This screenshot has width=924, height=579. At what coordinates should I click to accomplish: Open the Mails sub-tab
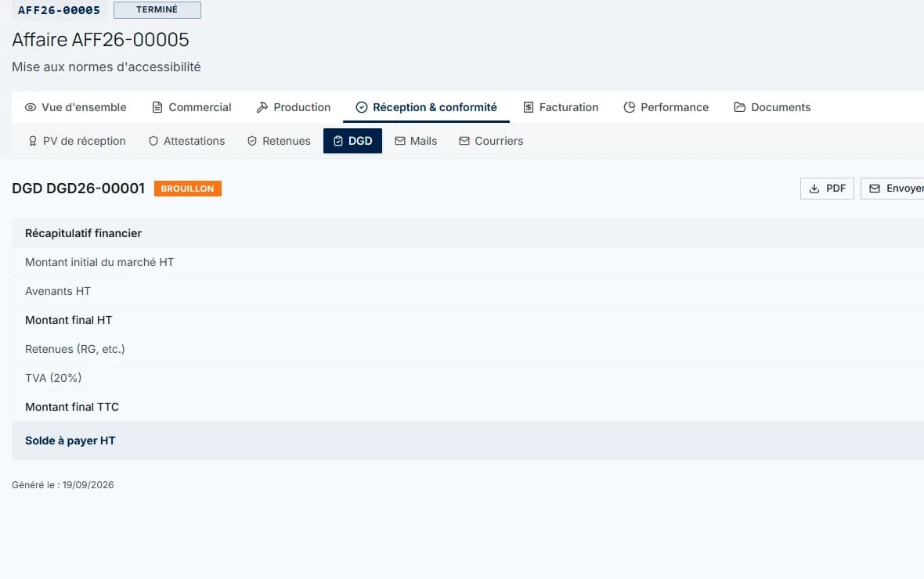[x=416, y=141]
